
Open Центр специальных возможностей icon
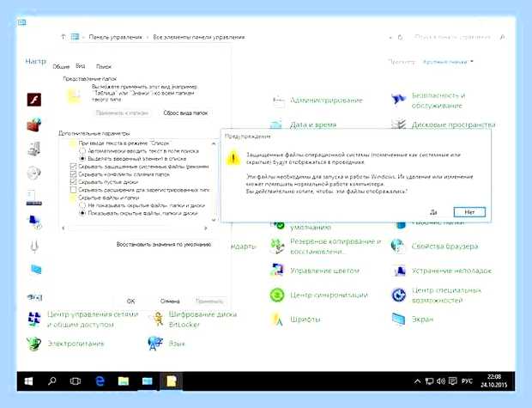[398, 295]
